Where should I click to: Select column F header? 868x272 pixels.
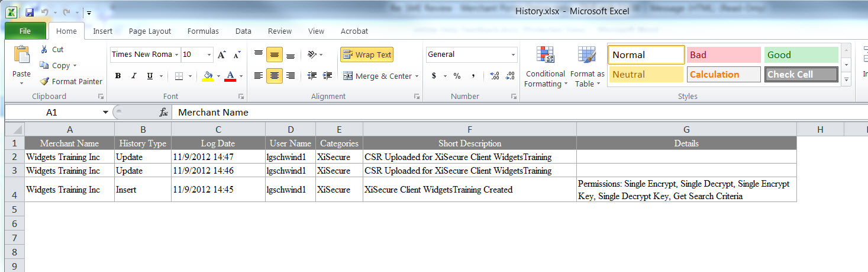469,129
